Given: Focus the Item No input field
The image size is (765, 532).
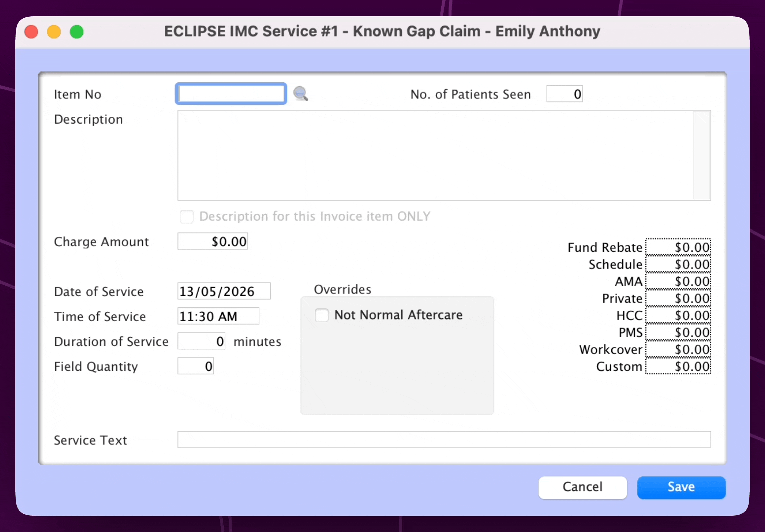Looking at the screenshot, I should pyautogui.click(x=231, y=94).
